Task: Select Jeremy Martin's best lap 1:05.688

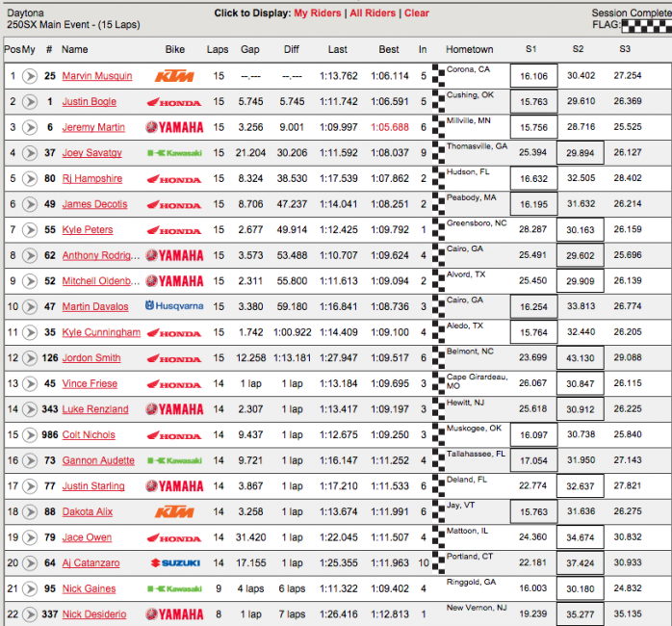Action: pyautogui.click(x=390, y=127)
